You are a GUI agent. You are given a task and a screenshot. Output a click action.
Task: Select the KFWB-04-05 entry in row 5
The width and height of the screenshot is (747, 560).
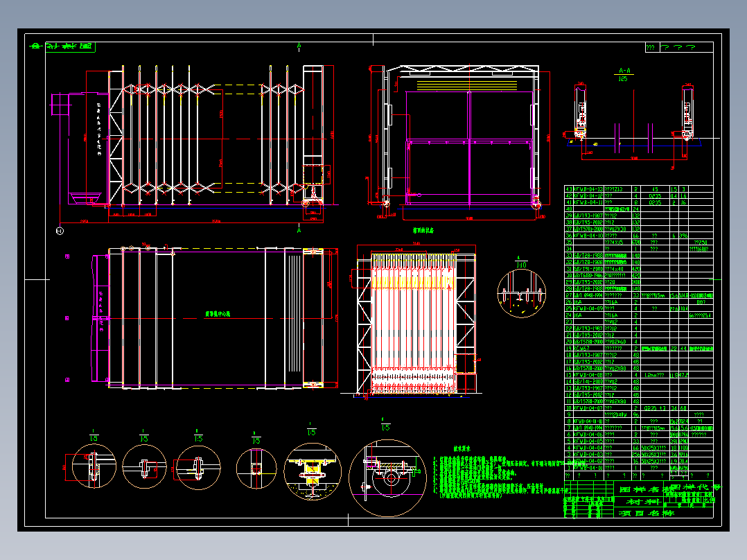tap(588, 441)
